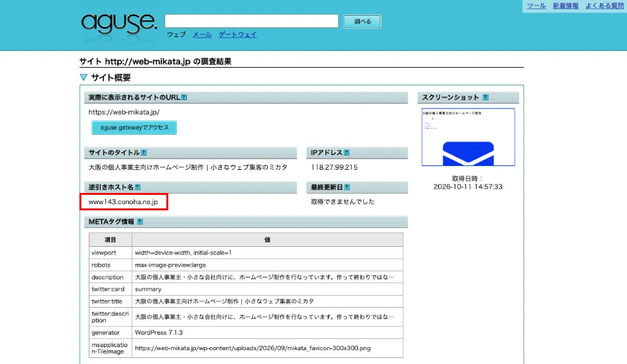Click the description row label
The image size is (627, 364).
pos(107,277)
